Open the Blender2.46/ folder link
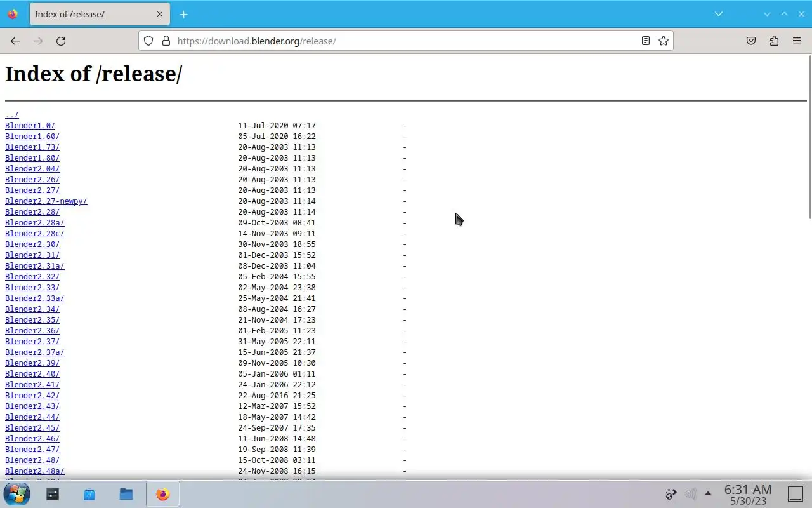Viewport: 812px width, 508px height. pos(32,439)
